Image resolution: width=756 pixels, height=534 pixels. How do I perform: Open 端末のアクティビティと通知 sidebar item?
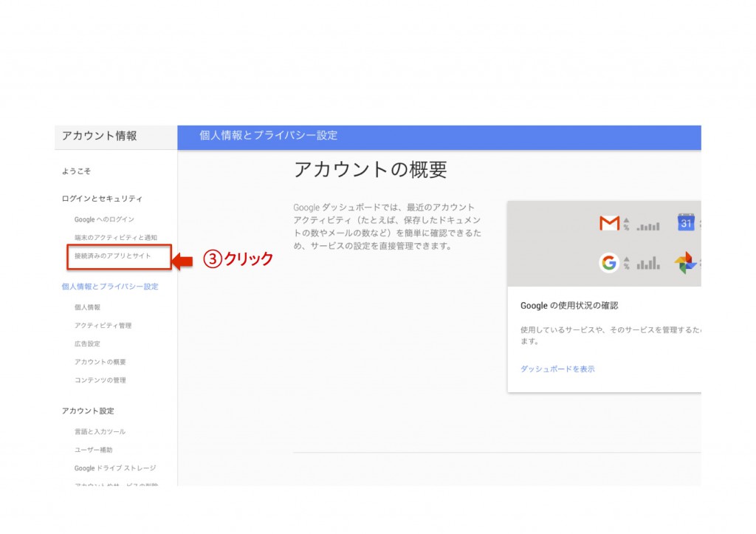115,237
